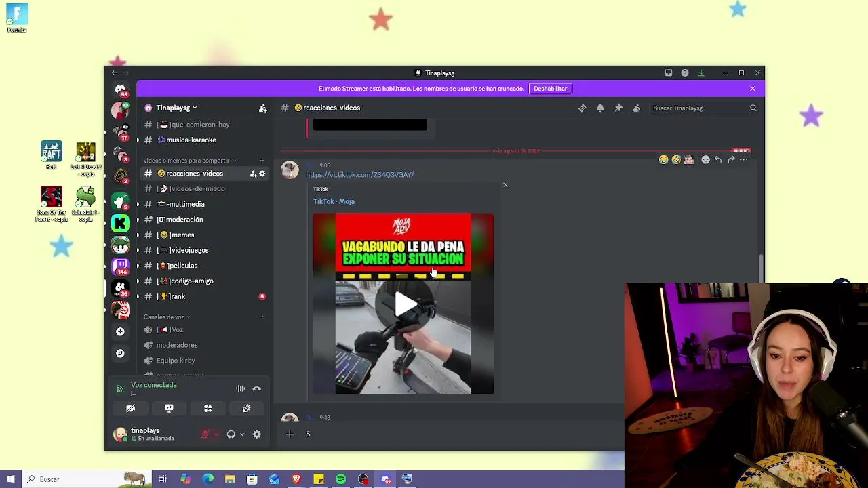
Task: Open more message options ellipsis
Action: tap(744, 159)
